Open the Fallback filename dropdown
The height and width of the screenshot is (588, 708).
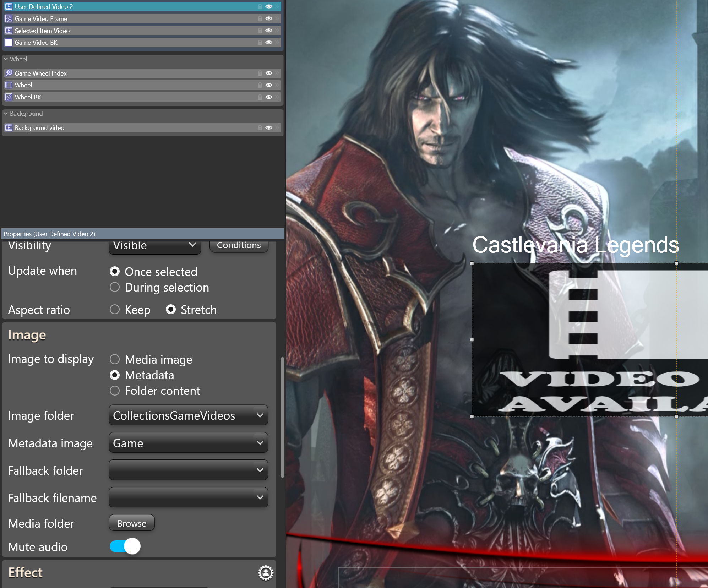point(188,497)
